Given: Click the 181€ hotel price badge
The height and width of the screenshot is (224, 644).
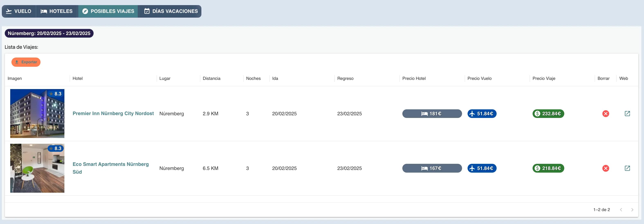Looking at the screenshot, I should coord(432,114).
